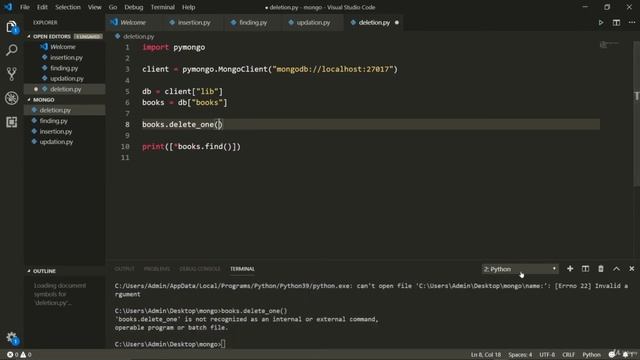Click deletion.py breadcrumb above editor

138,36
